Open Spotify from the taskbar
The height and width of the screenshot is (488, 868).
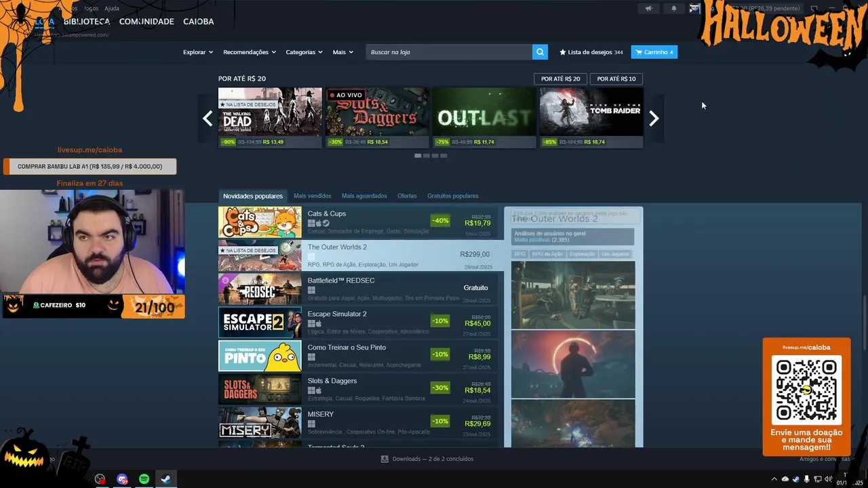(x=144, y=479)
